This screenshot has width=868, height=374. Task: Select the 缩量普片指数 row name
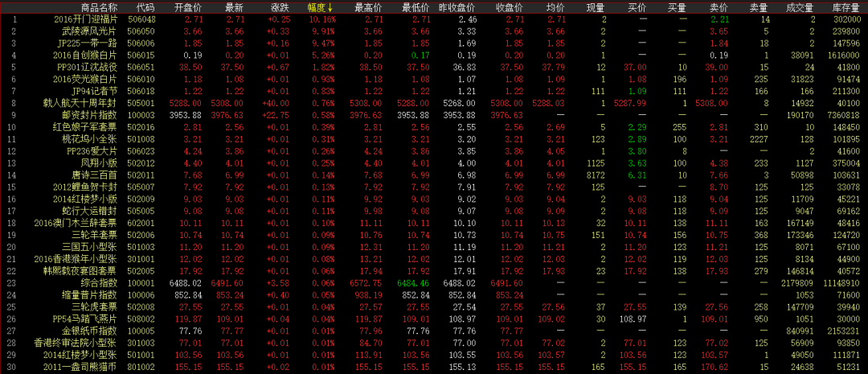pyautogui.click(x=90, y=295)
